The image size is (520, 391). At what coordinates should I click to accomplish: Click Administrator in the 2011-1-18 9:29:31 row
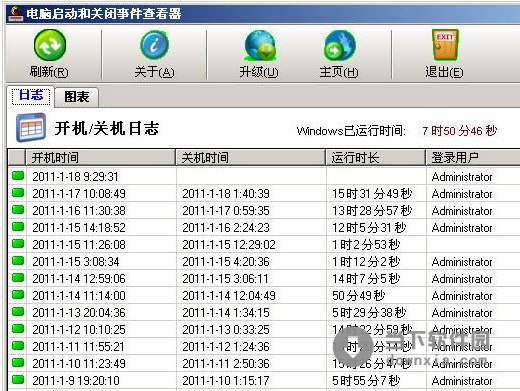462,177
